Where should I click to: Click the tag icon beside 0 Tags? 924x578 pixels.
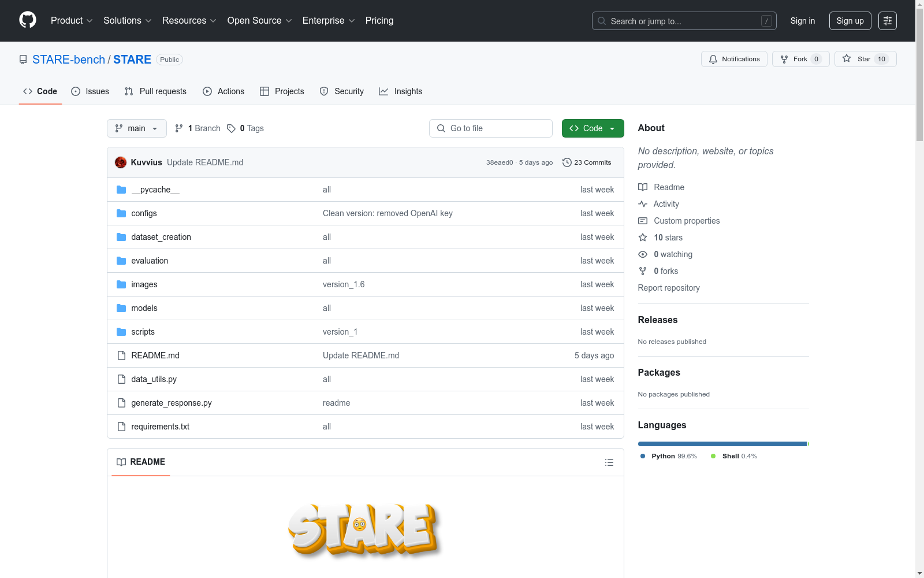coord(231,128)
